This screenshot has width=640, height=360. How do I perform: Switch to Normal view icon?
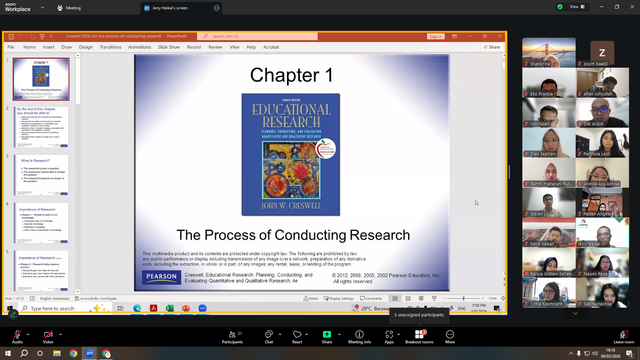click(x=395, y=298)
